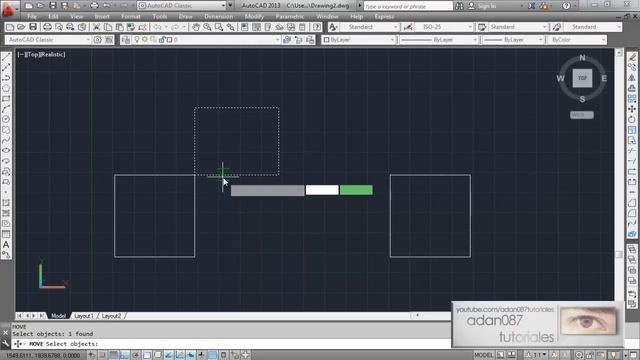Toggle Snap Mode in status bar

coord(102,355)
